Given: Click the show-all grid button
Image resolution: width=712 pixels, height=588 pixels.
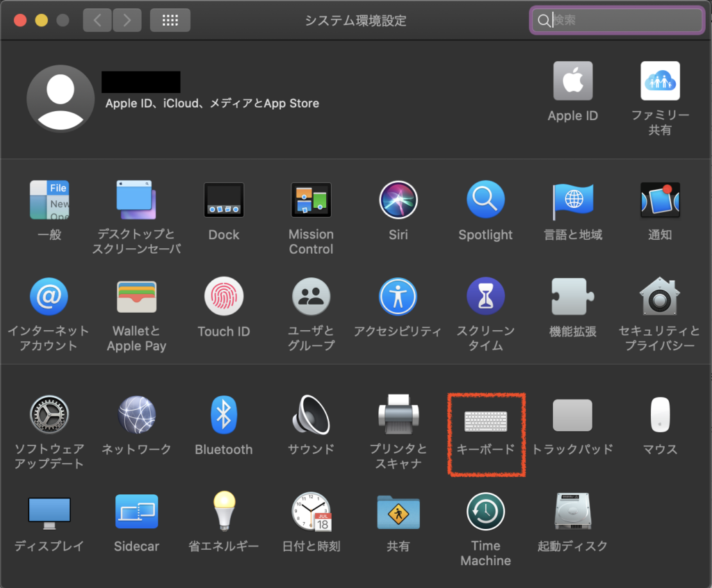Looking at the screenshot, I should (170, 20).
